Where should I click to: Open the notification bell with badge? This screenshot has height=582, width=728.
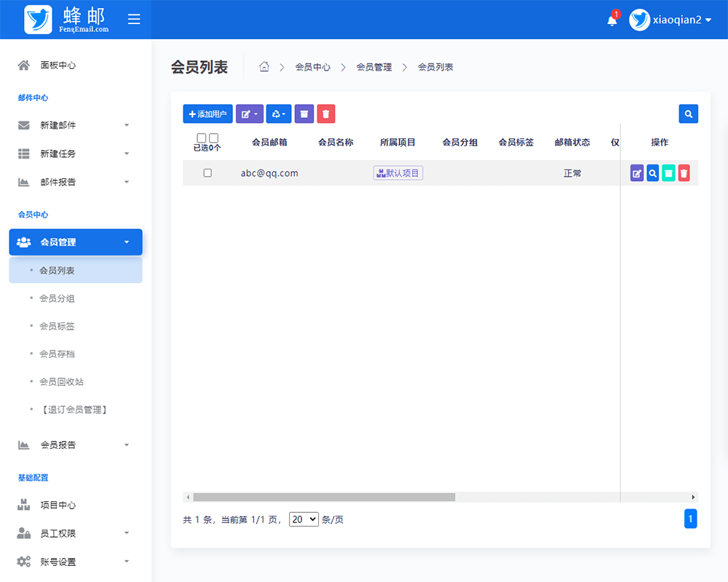(612, 20)
